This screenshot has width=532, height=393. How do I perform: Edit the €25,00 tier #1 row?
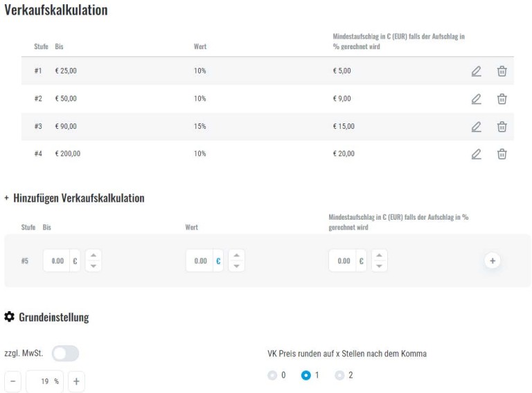(x=476, y=71)
